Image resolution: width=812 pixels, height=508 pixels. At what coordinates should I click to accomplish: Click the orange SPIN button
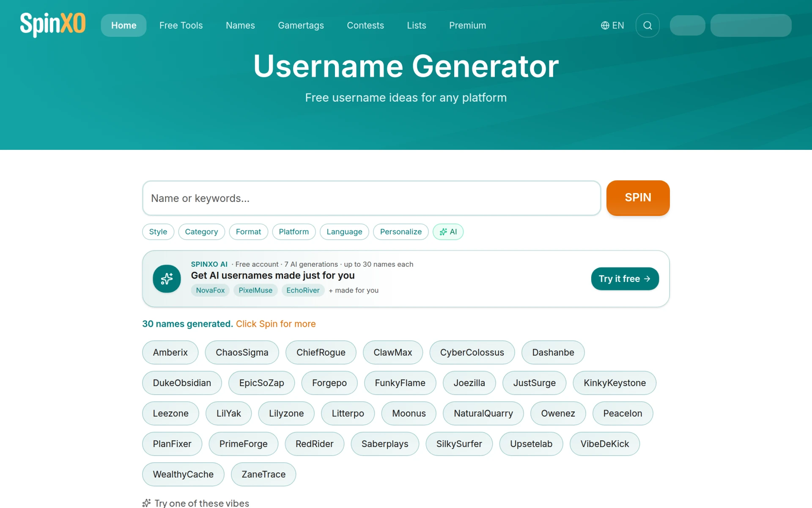tap(638, 198)
